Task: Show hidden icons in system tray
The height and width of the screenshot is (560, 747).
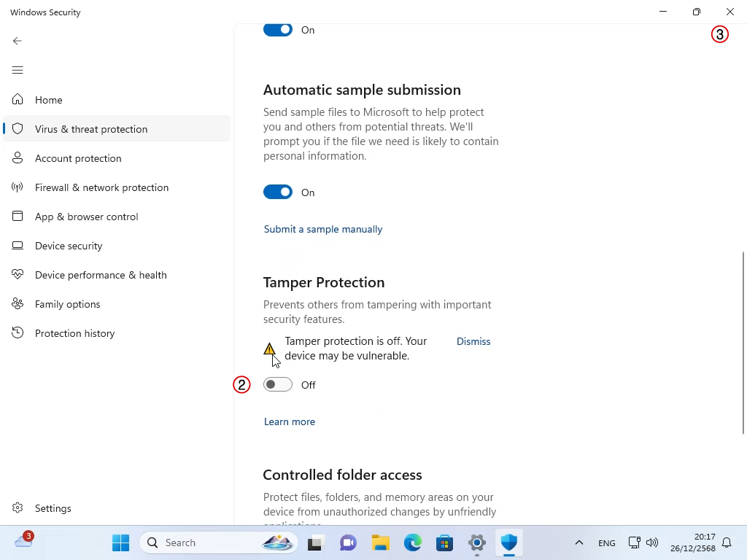Action: click(x=578, y=542)
